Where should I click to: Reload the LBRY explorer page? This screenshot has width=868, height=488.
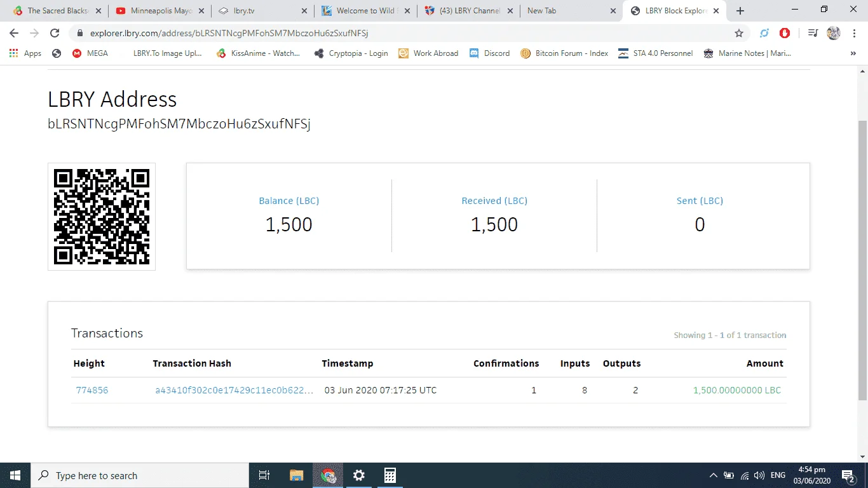55,34
